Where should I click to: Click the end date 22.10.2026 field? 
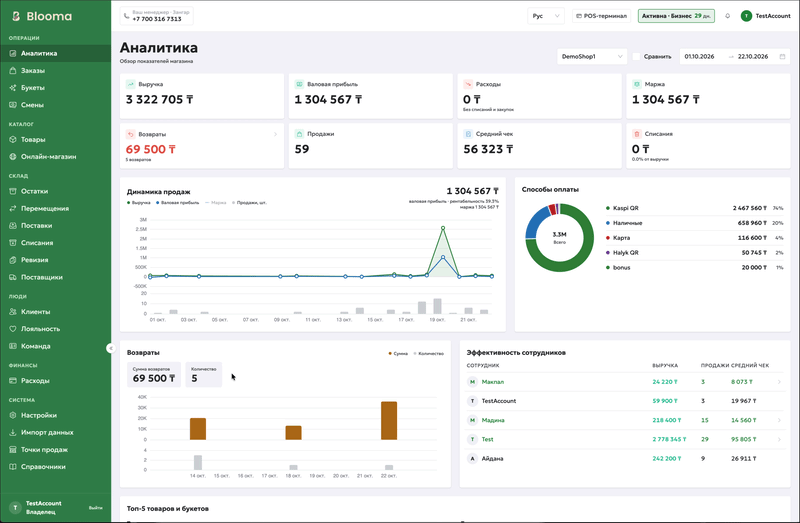[753, 57]
